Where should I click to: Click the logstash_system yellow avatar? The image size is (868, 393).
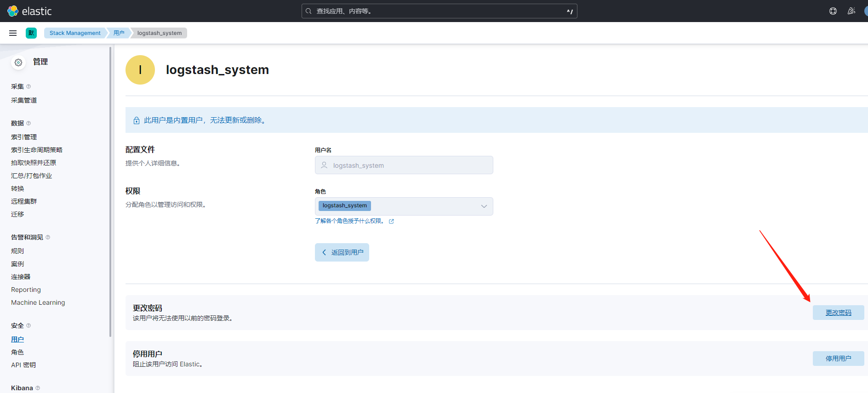click(140, 70)
